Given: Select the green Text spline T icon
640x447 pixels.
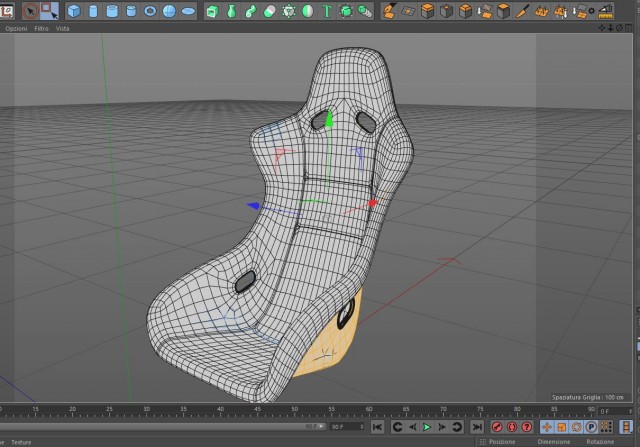Looking at the screenshot, I should click(327, 11).
